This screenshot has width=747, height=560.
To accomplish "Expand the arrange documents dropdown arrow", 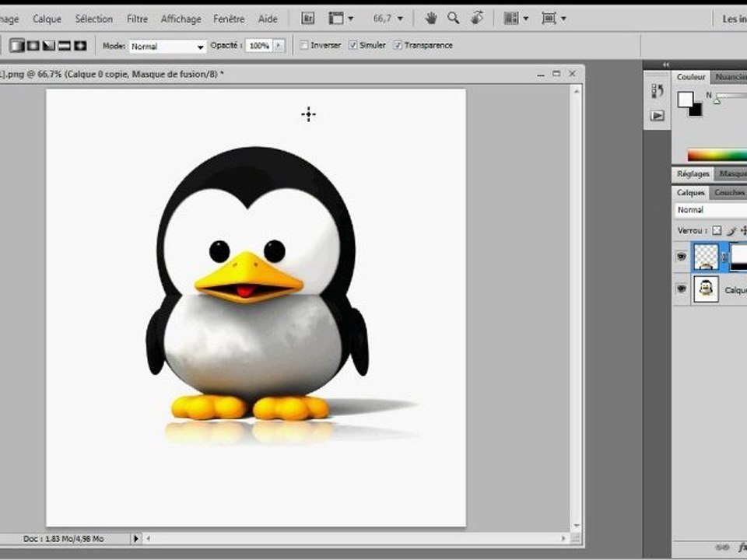I will 525,19.
